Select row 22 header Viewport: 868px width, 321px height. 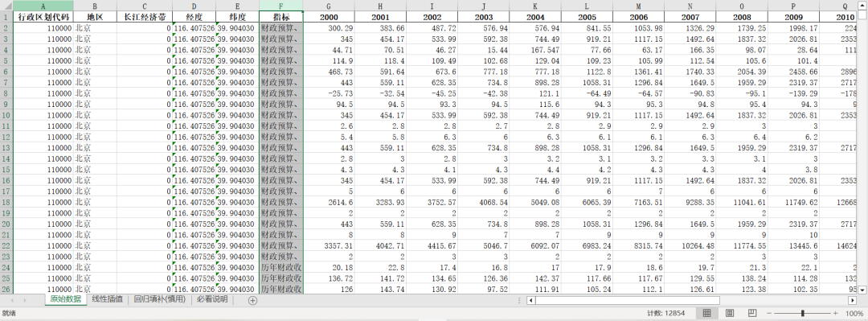pyautogui.click(x=6, y=245)
